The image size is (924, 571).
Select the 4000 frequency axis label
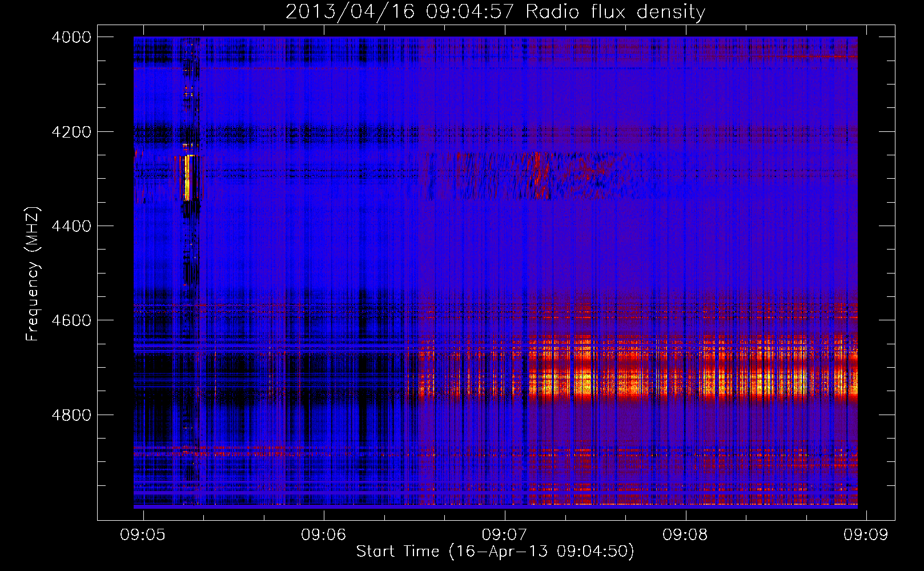(x=71, y=37)
